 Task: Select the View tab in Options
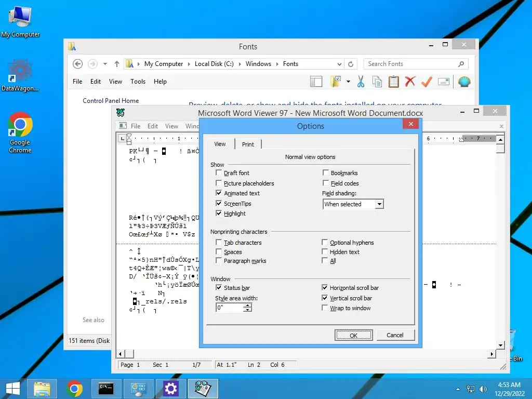coord(220,144)
